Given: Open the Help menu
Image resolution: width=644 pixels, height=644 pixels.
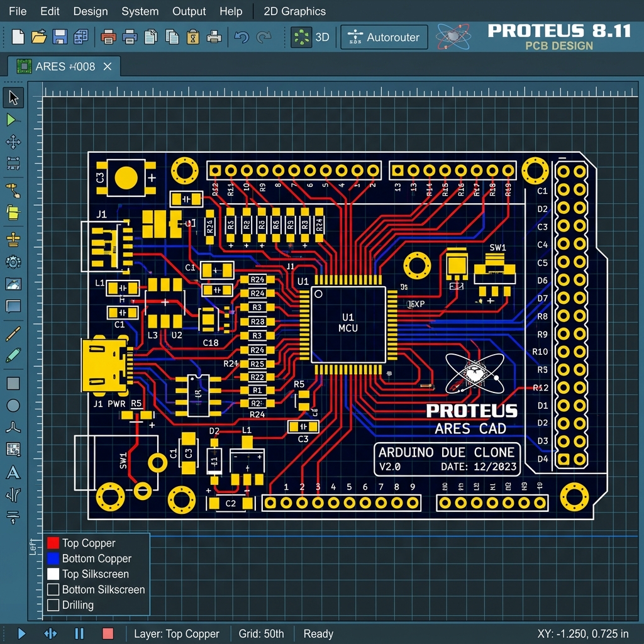Looking at the screenshot, I should pyautogui.click(x=231, y=11).
